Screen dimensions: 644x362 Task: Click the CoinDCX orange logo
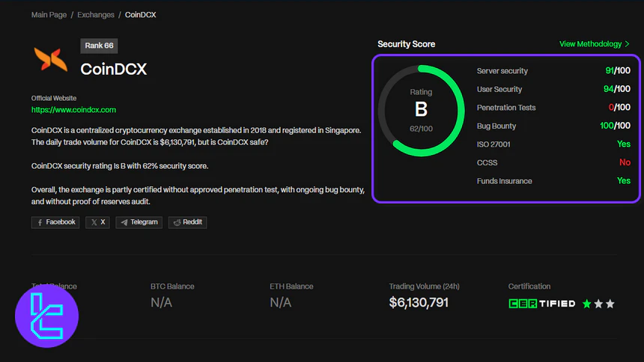50,59
